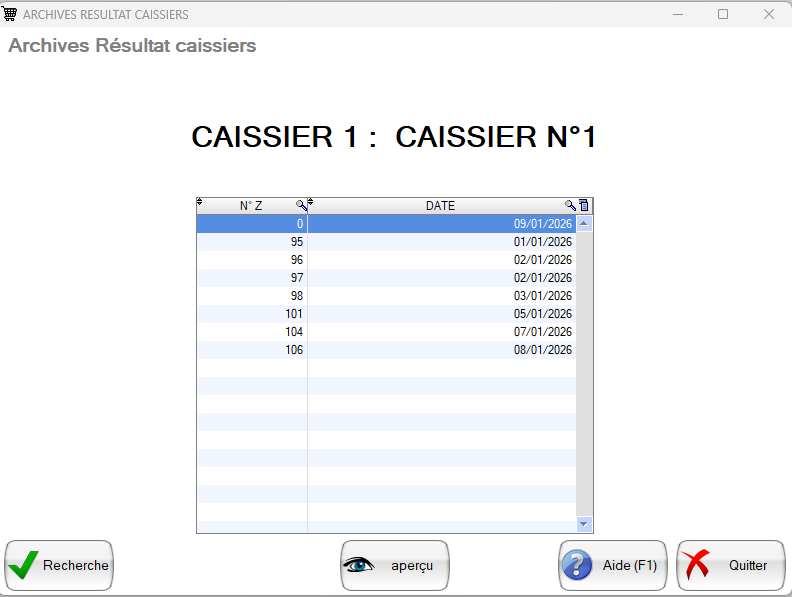Maximize the Archives Resultat Caissiers window

723,14
